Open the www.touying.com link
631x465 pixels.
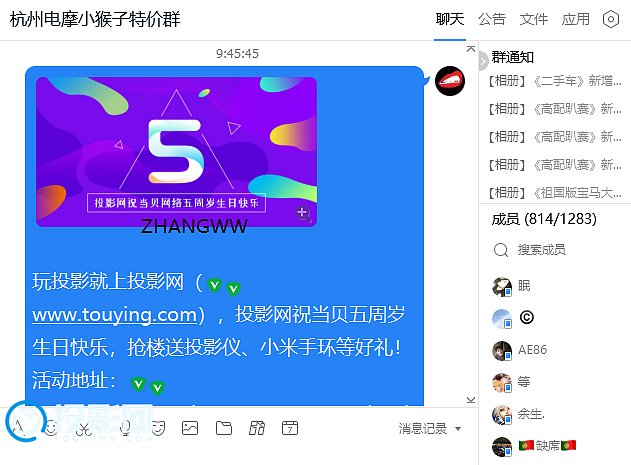[x=115, y=314]
